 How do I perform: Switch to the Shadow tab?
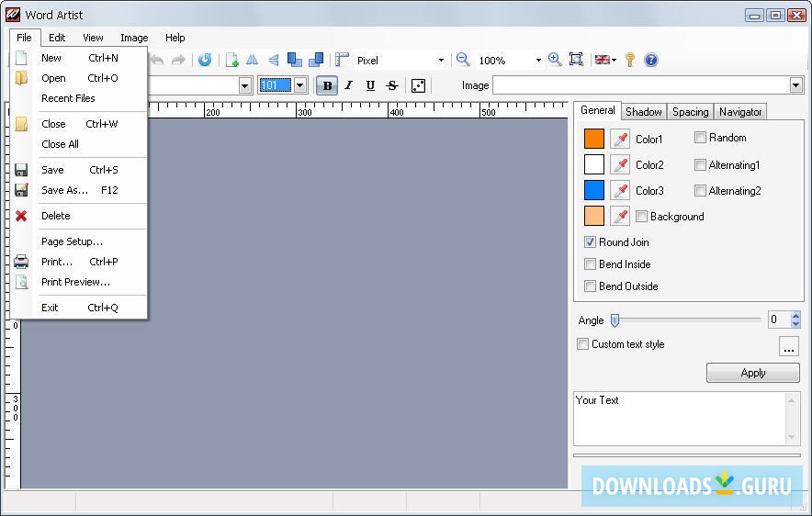pyautogui.click(x=644, y=112)
